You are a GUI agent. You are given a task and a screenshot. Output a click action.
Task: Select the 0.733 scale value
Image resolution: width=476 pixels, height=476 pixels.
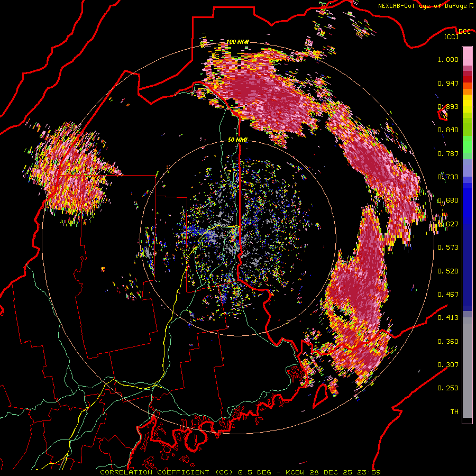tap(448, 177)
